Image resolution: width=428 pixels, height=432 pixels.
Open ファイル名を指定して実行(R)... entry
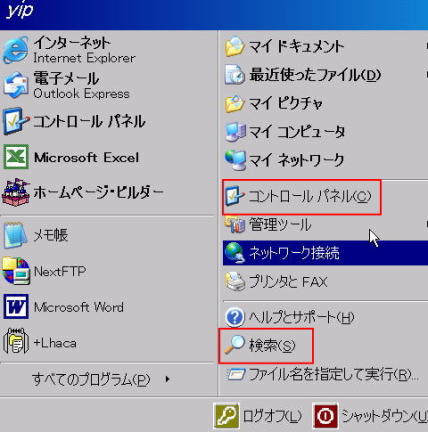click(x=322, y=374)
